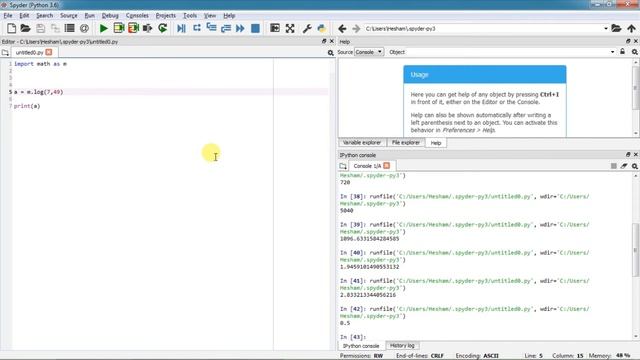Image resolution: width=640 pixels, height=360 pixels.
Task: Click the save all files icon
Action: [55, 28]
